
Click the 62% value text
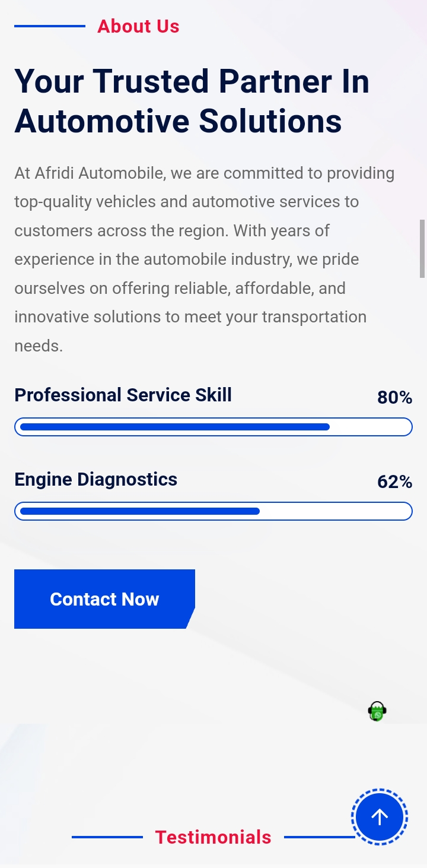[x=394, y=481]
